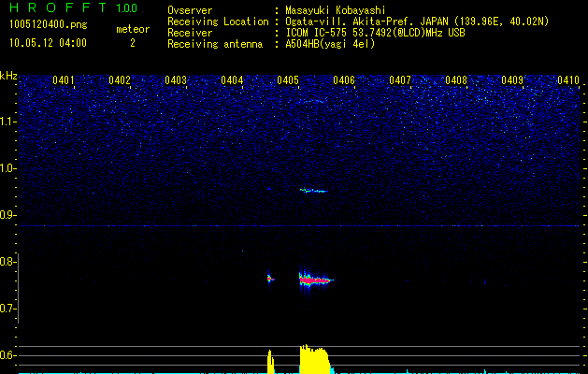Select the small meteor echo before 0405
The height and width of the screenshot is (374, 588).
tap(269, 277)
